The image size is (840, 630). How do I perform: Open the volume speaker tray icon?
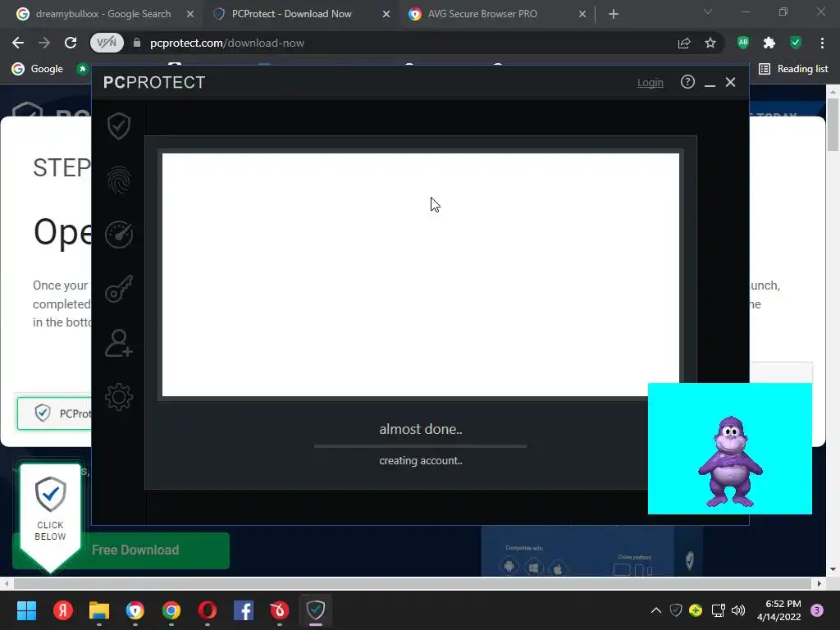click(x=738, y=610)
